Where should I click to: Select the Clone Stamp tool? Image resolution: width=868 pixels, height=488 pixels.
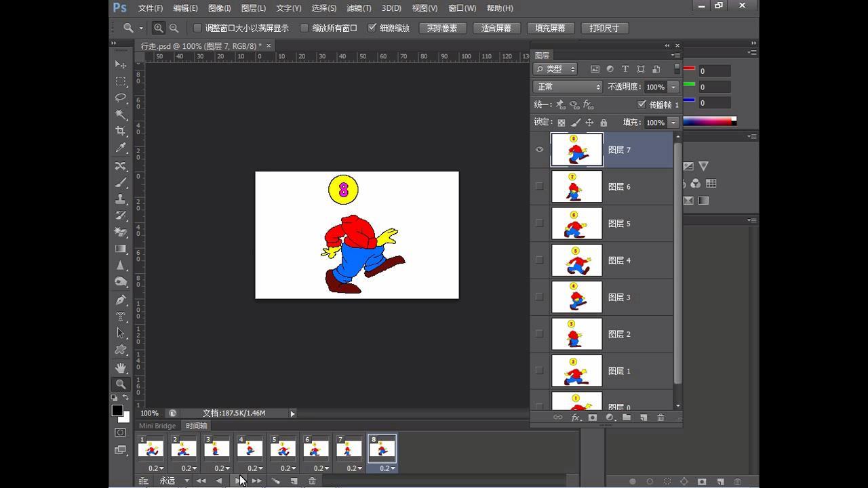[121, 199]
